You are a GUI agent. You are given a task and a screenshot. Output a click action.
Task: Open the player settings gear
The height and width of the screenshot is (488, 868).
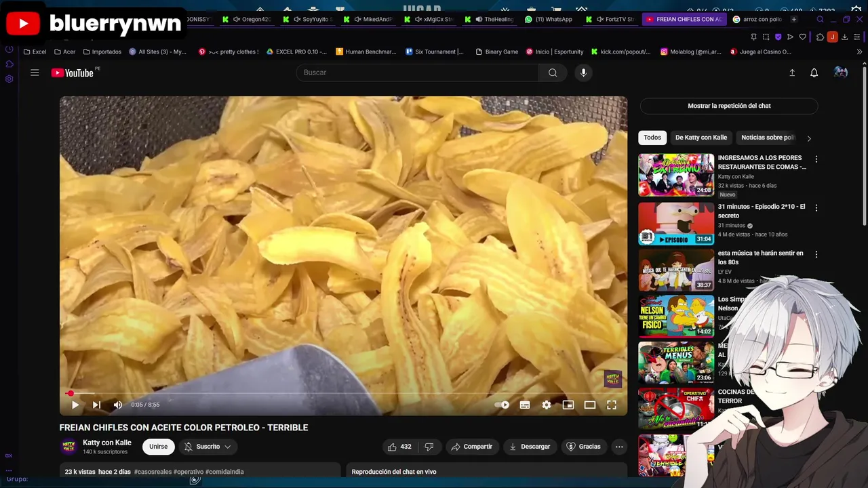coord(547,405)
